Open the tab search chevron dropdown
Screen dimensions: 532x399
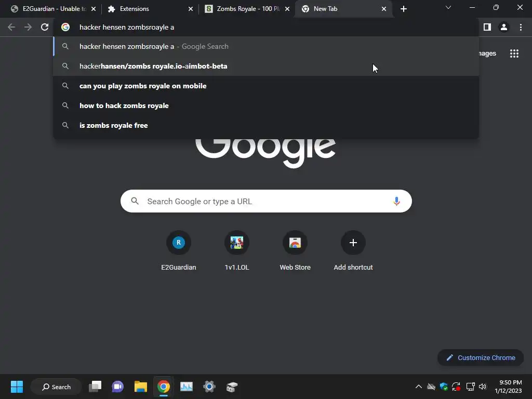coord(448,7)
